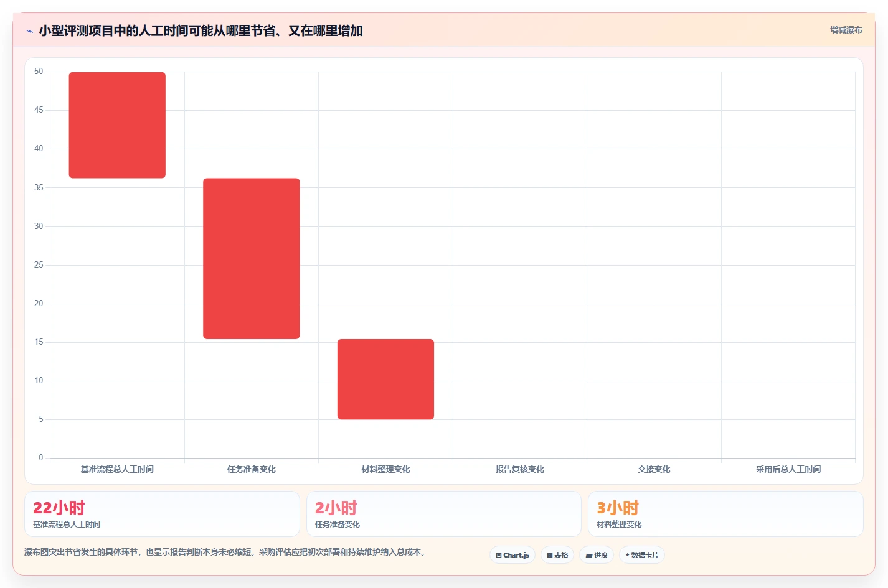Click the 增减瀑布 tag in the header
The image size is (888, 588).
pyautogui.click(x=846, y=30)
